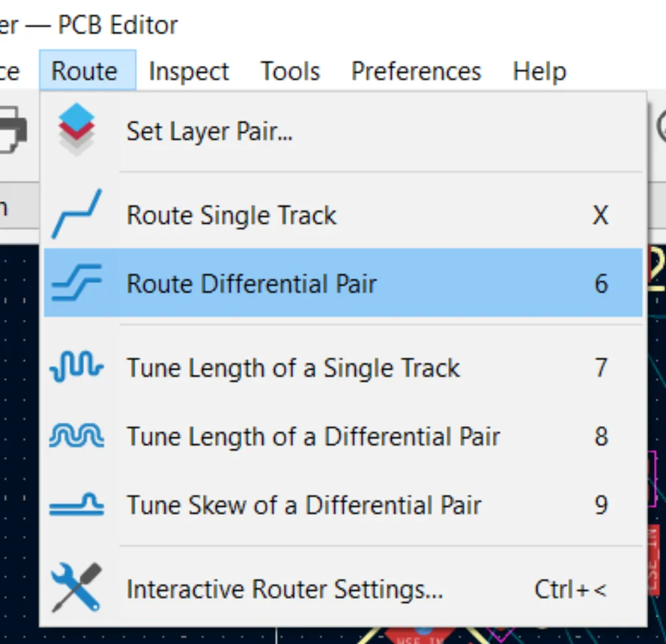
Task: Click the wrench and screwdriver router settings icon
Action: [77, 588]
